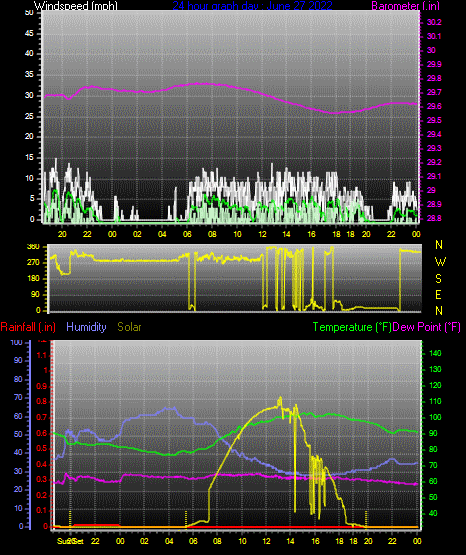
Task: Click the '29.5' barometer axis value
Action: pyautogui.click(x=434, y=121)
